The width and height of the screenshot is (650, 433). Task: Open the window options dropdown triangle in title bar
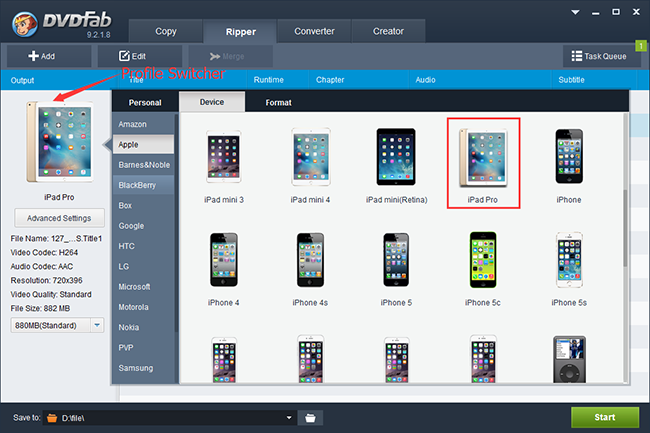pos(575,12)
